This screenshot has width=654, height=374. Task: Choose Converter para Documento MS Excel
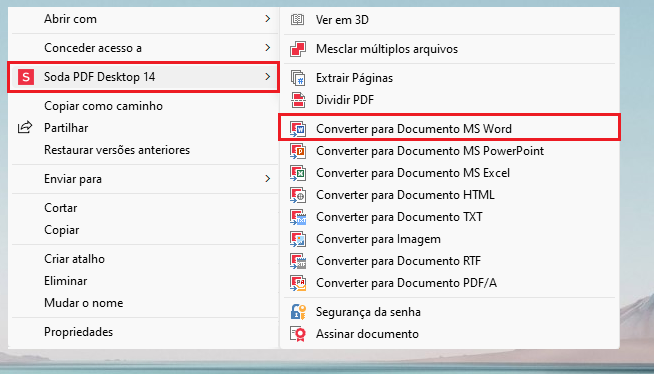[450, 173]
